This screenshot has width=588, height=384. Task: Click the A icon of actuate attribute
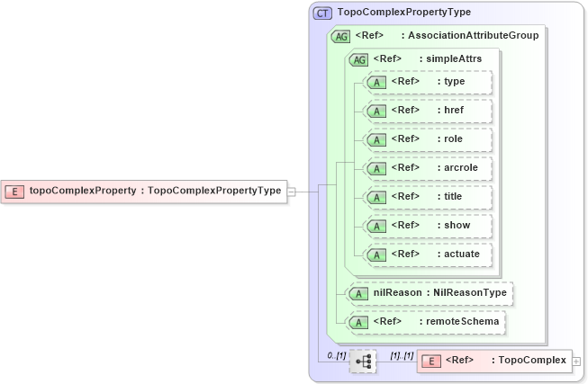[376, 255]
